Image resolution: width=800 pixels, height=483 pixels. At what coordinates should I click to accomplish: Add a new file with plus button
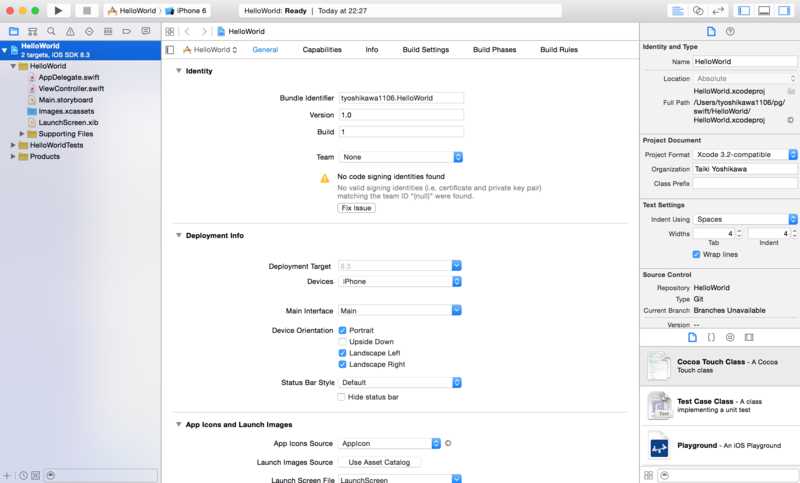[7, 475]
